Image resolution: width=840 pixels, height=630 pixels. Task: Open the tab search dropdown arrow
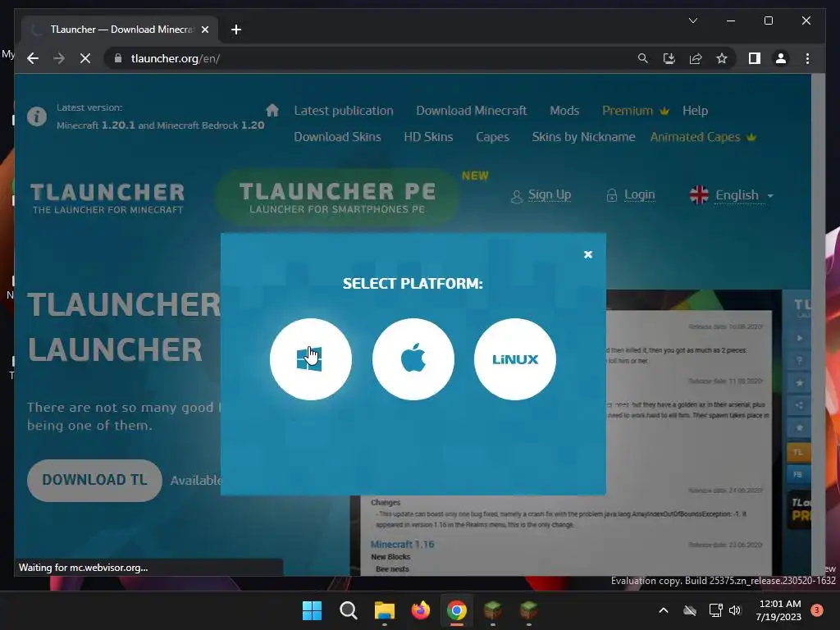(x=692, y=21)
